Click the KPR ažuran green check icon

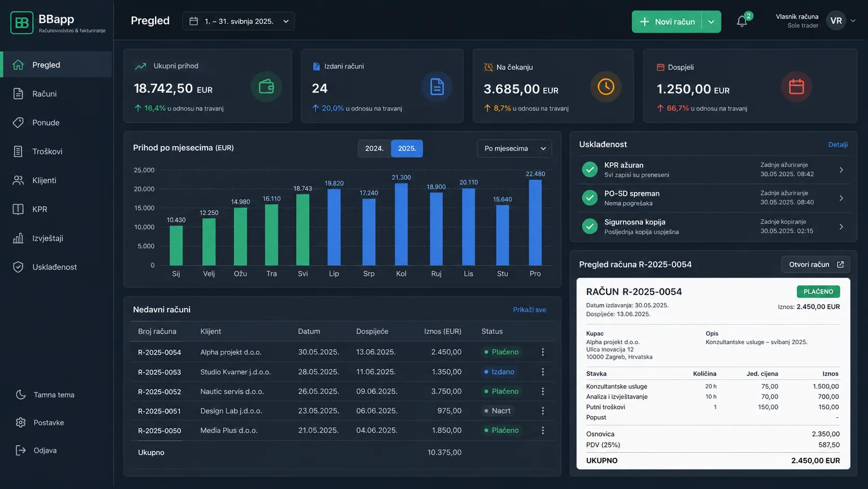[590, 170]
